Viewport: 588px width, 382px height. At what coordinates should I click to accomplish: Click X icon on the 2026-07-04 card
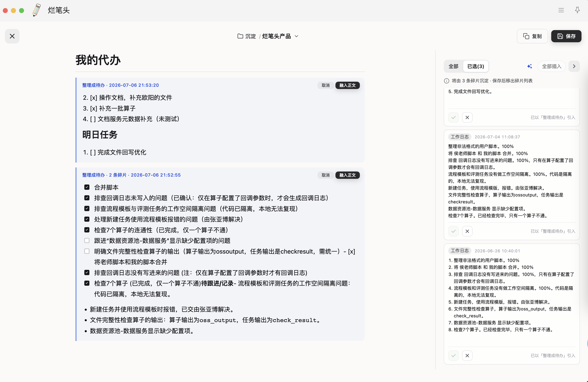pyautogui.click(x=467, y=231)
